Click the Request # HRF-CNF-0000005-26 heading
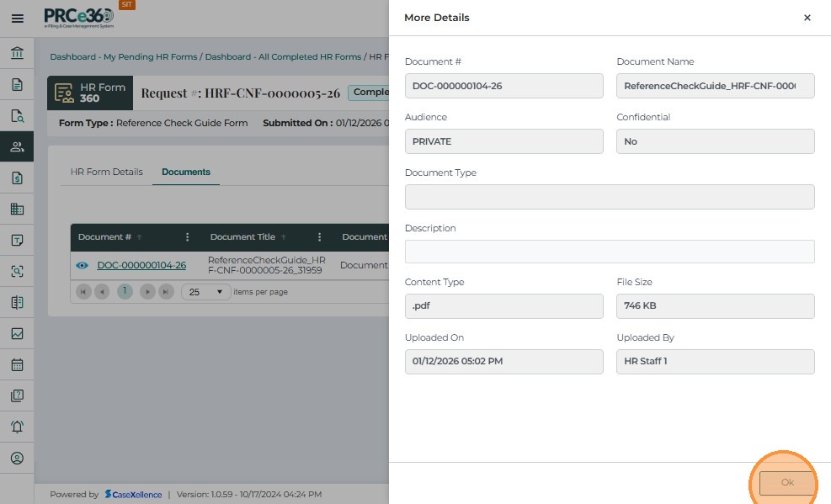831x504 pixels. coord(241,93)
